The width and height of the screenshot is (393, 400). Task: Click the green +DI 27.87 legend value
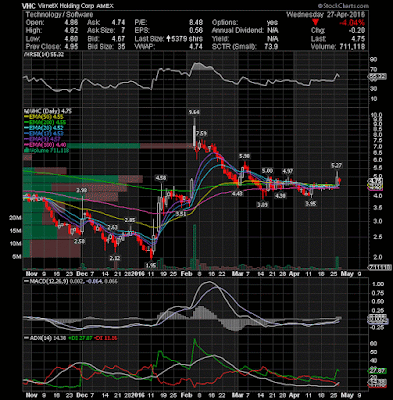(80, 338)
